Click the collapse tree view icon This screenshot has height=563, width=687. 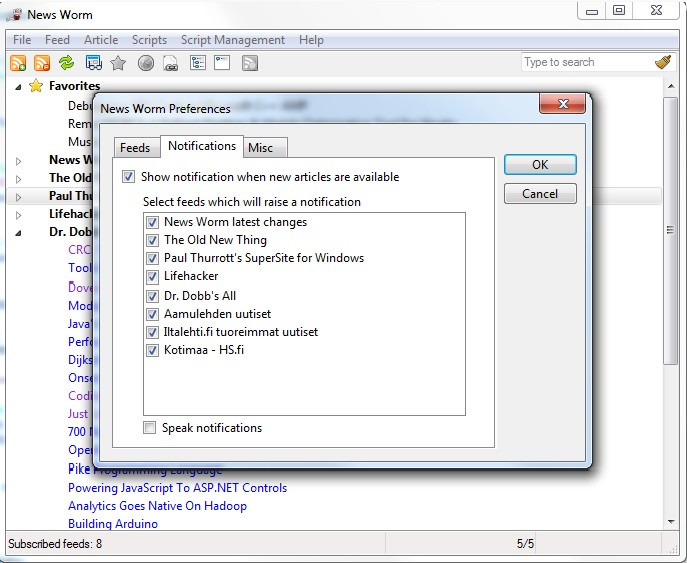(222, 63)
